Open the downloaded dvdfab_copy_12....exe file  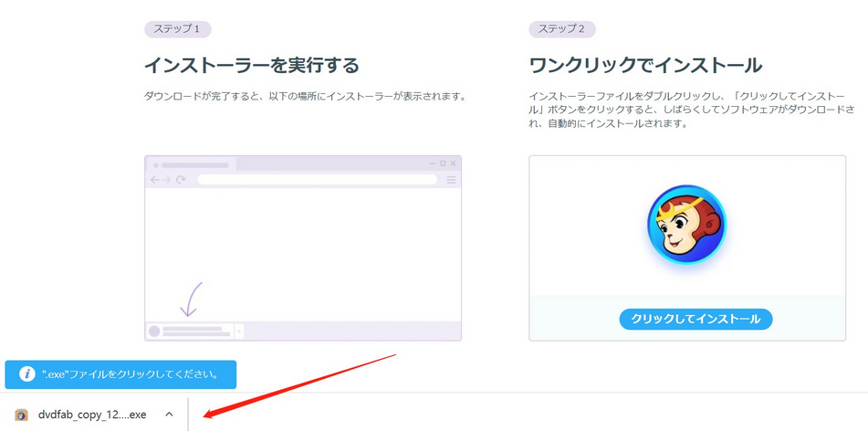tap(91, 415)
